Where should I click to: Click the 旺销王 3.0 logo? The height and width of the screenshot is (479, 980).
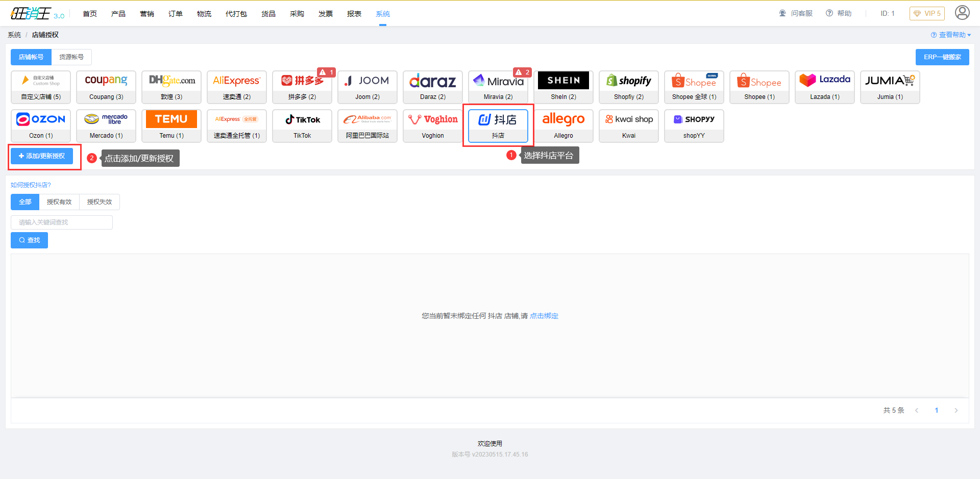tap(37, 13)
